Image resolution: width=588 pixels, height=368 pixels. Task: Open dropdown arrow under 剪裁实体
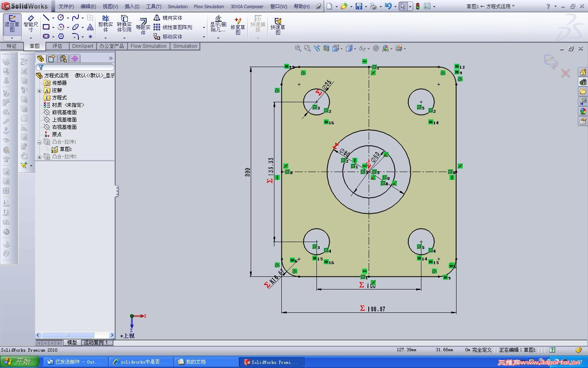[105, 38]
